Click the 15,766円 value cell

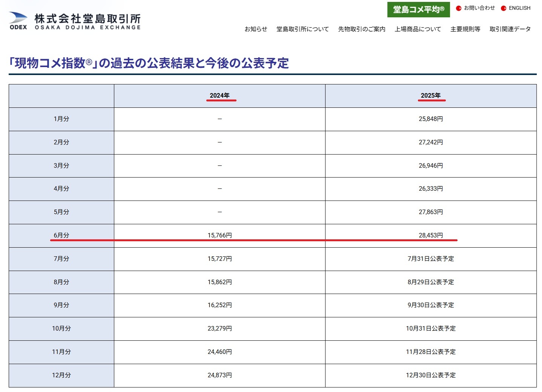pos(220,235)
